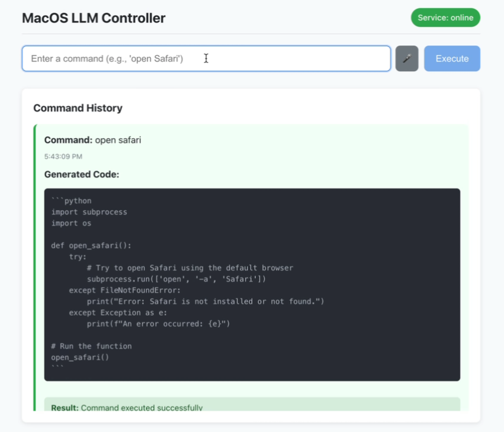Viewport: 504px width, 432px height.
Task: Click the Service online status badge
Action: [x=445, y=18]
